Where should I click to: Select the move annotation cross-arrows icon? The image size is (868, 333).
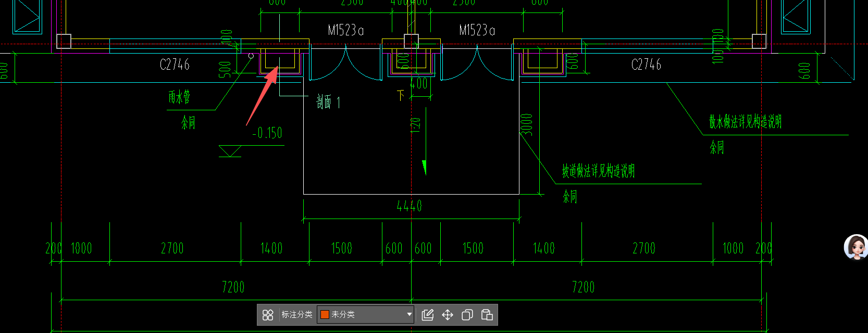point(448,315)
